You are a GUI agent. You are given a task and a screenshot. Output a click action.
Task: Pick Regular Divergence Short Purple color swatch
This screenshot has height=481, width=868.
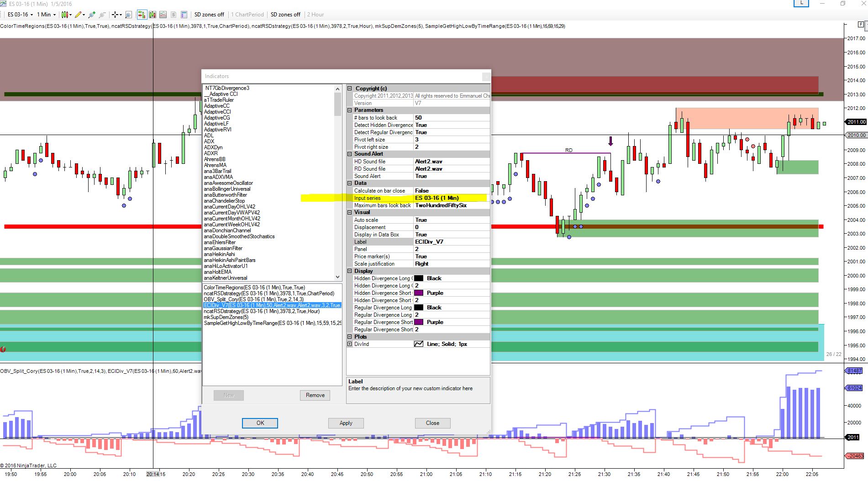click(x=418, y=322)
